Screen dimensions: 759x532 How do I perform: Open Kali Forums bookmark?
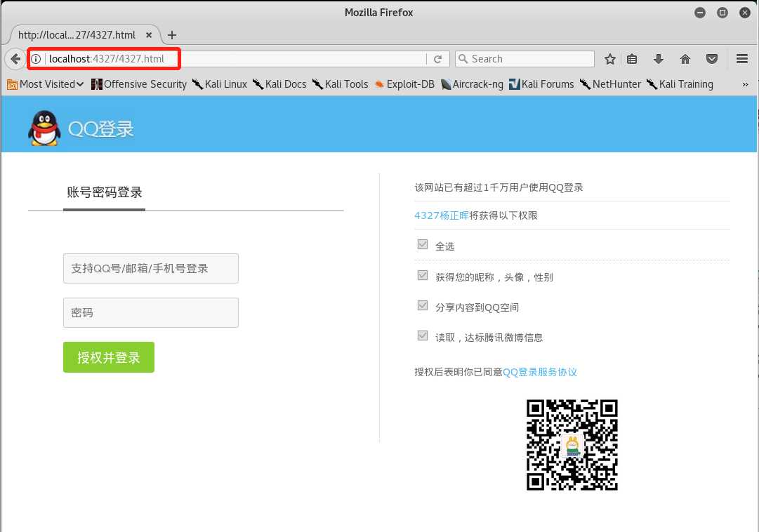pos(541,84)
